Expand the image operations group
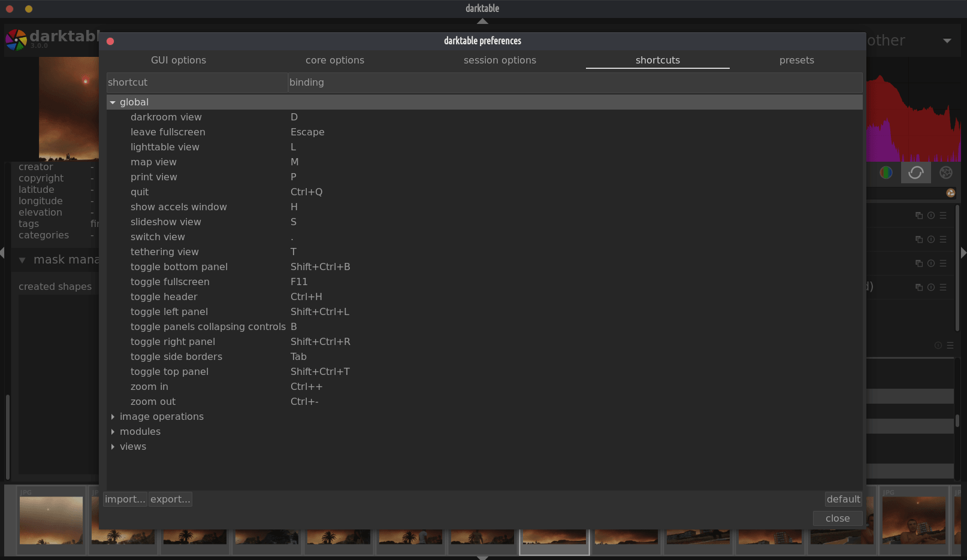967x560 pixels. click(x=113, y=417)
